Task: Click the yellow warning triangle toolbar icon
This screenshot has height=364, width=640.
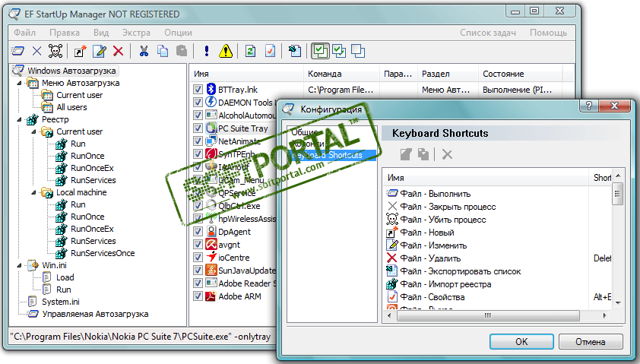Action: (x=225, y=51)
